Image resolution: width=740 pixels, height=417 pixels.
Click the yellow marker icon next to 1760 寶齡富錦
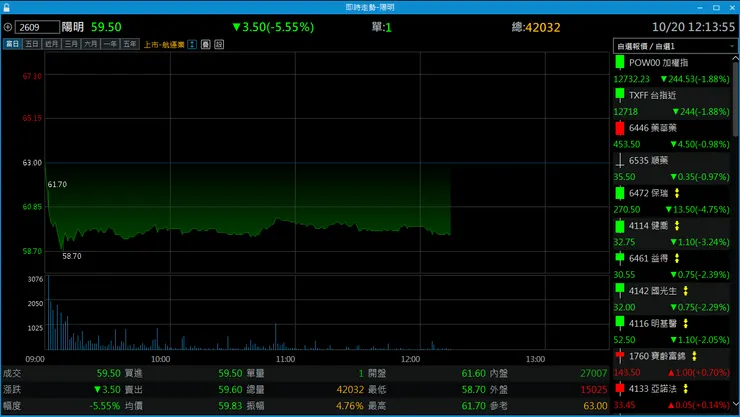point(694,356)
